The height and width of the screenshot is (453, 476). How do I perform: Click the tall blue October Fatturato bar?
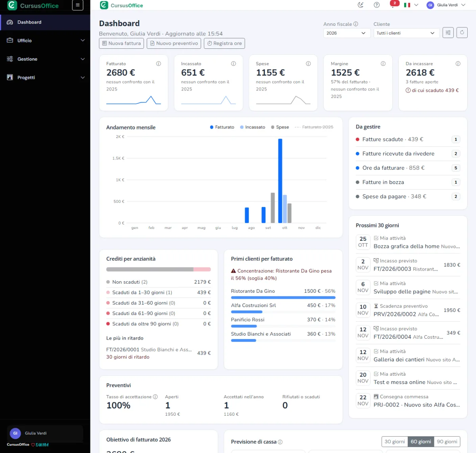click(280, 181)
